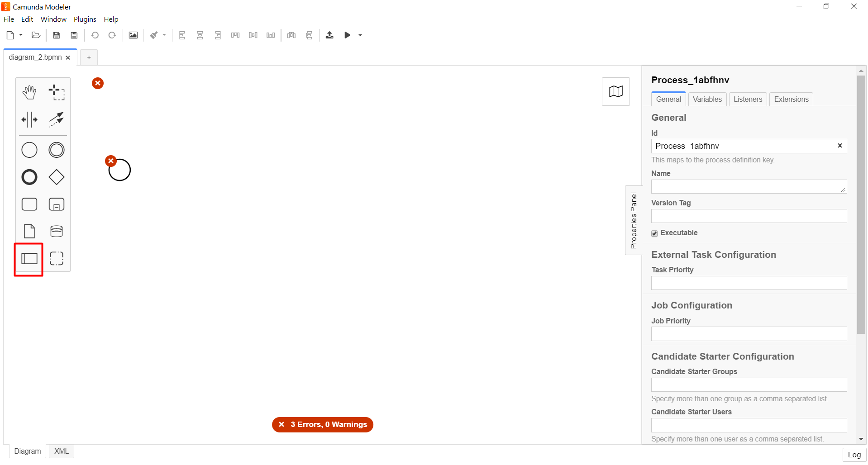Click the set color toolbar icon

pos(154,35)
